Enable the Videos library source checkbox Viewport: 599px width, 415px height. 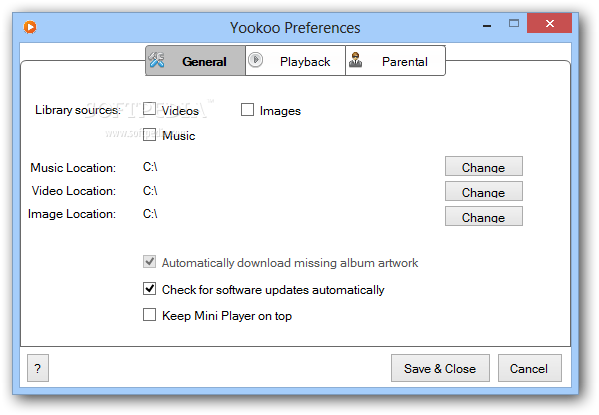click(x=149, y=109)
